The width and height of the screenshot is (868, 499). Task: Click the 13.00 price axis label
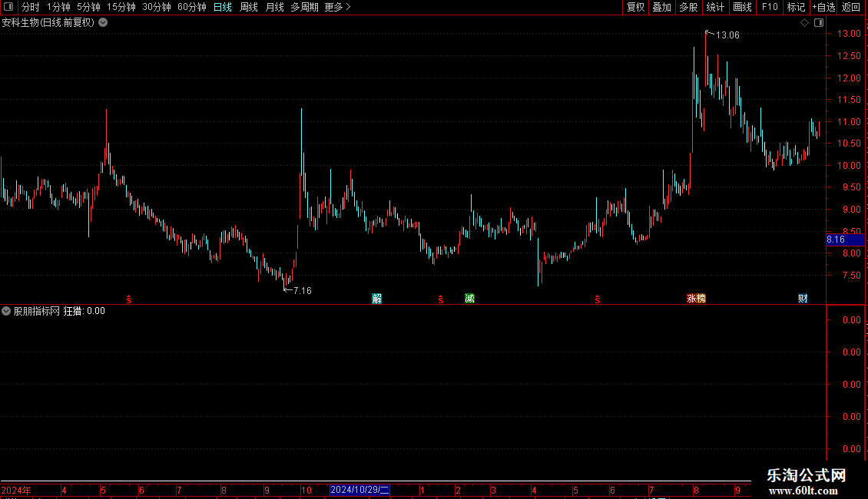[x=849, y=34]
